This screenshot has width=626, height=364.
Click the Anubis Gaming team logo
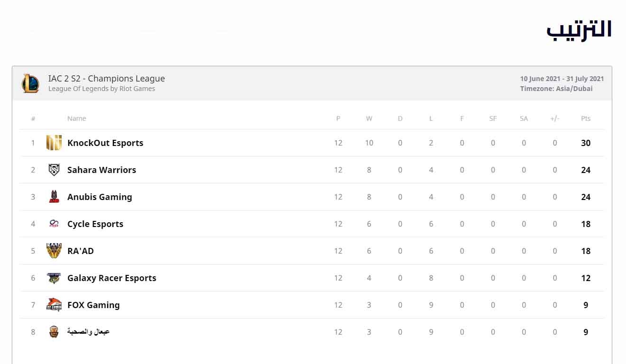[54, 197]
